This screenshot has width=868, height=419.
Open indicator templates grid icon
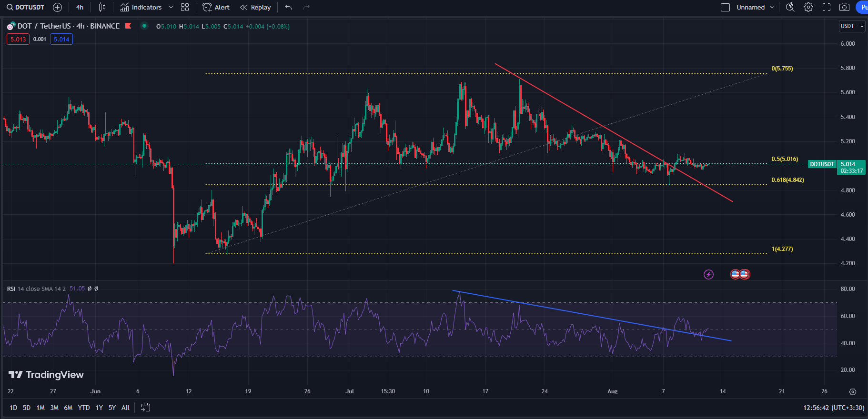coord(185,7)
